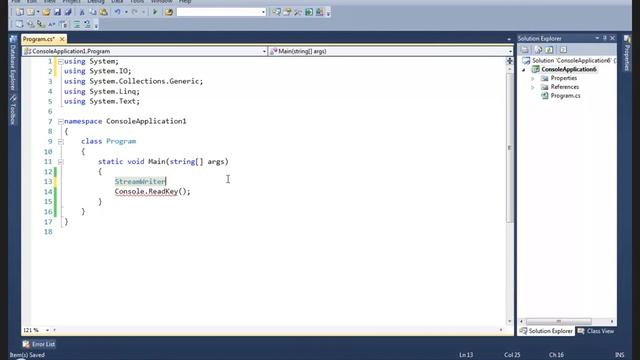
Task: Expand the References folder node
Action: 533,87
